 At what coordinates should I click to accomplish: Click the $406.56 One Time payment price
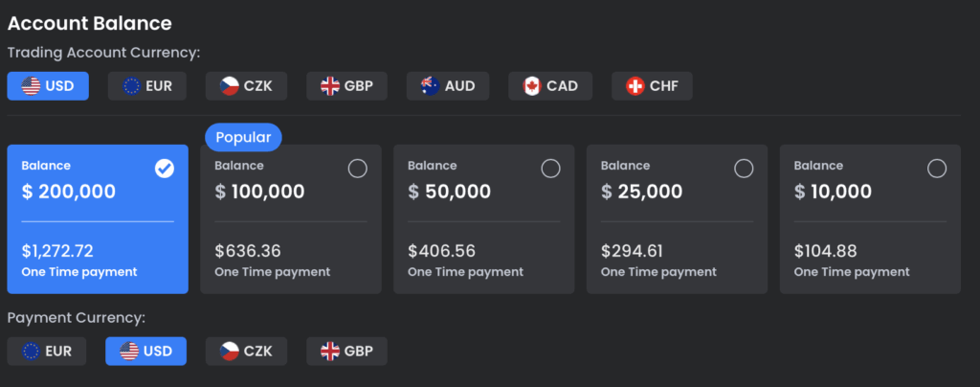tap(442, 252)
